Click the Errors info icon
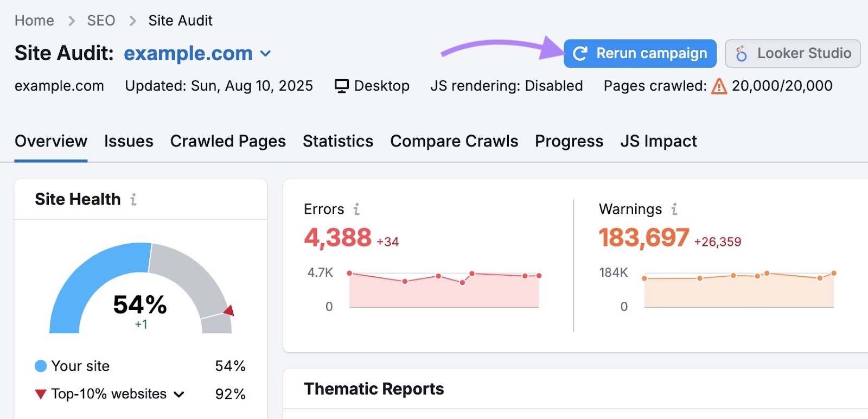 356,210
